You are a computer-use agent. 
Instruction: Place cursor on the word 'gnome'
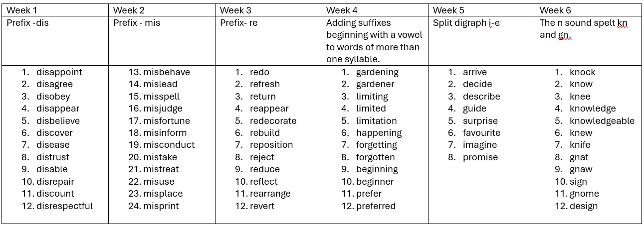(584, 194)
